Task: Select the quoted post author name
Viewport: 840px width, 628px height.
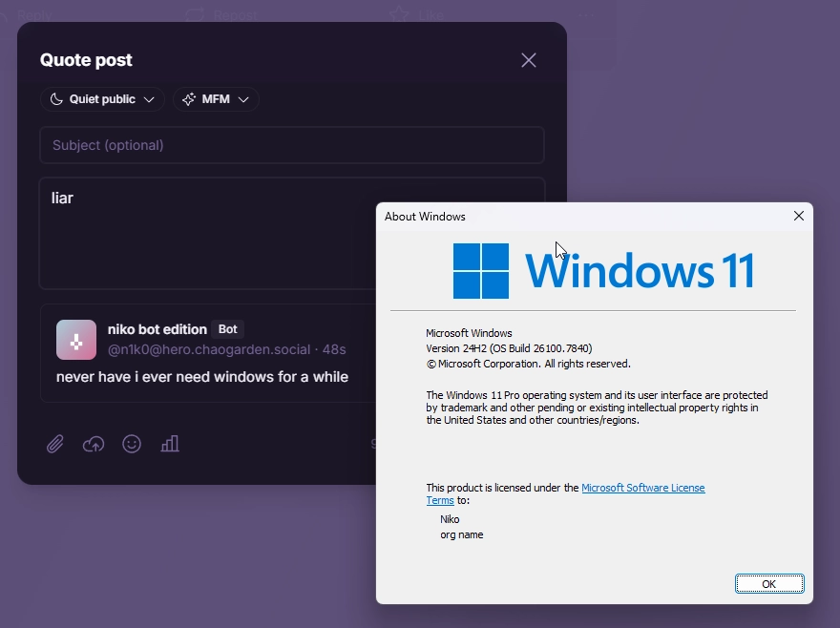Action: (157, 328)
